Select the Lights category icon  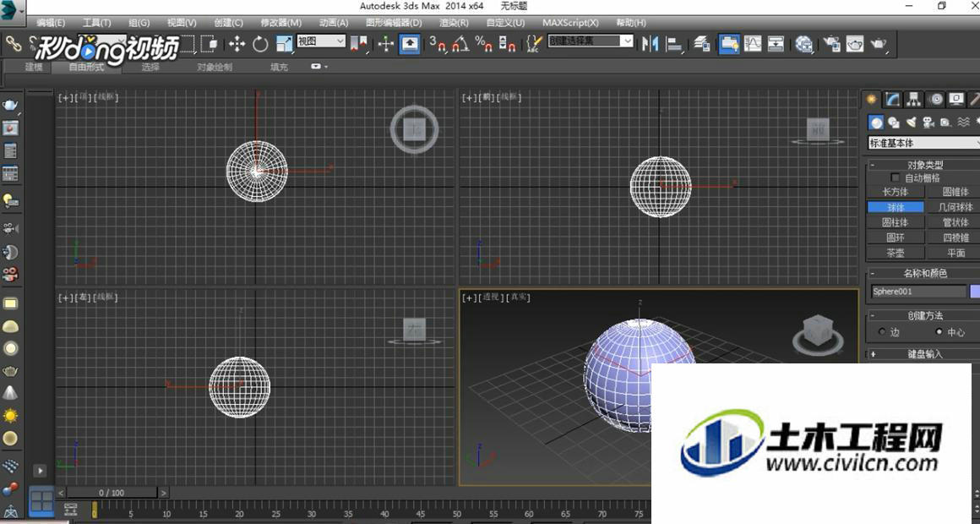click(x=912, y=123)
